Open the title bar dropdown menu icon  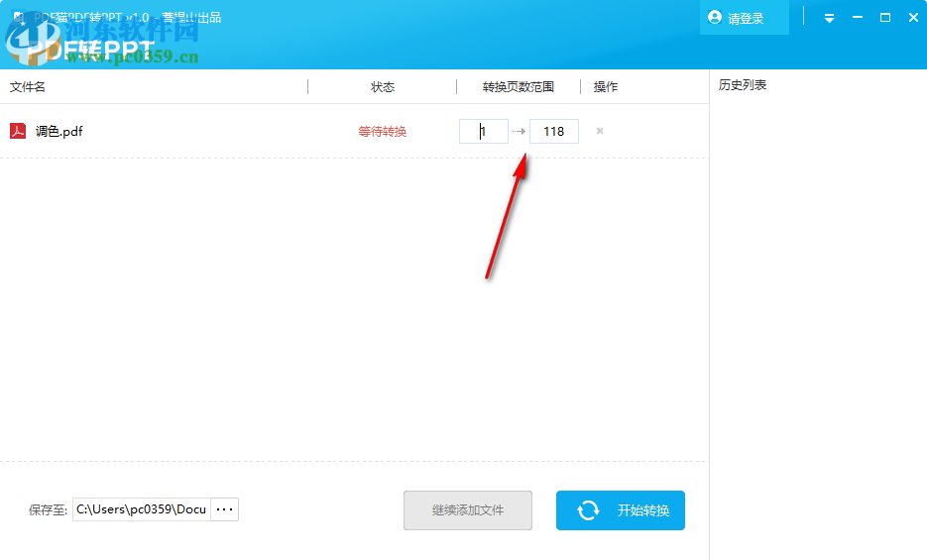[830, 18]
